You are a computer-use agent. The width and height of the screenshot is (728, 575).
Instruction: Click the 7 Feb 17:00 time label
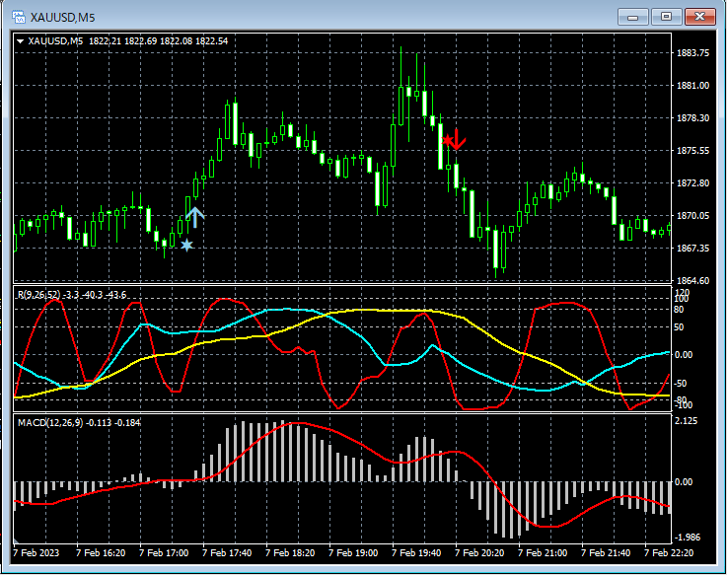[x=164, y=552]
